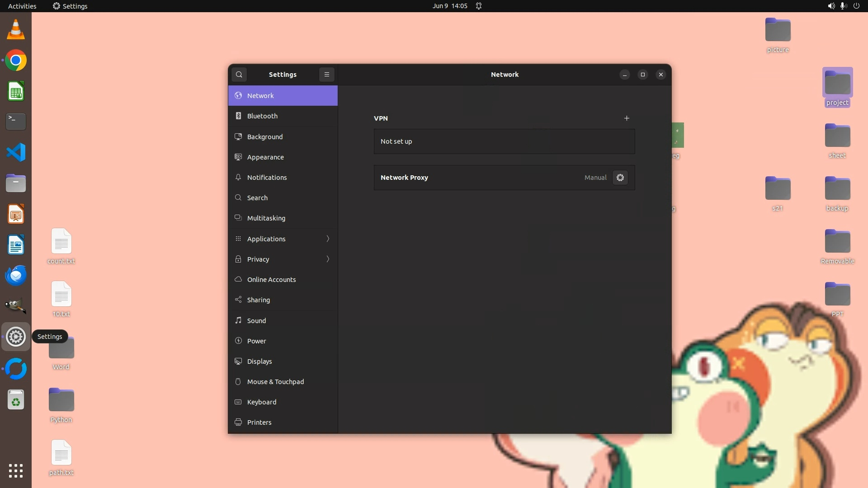
Task: Open the Settings hamburger menu
Action: coord(327,75)
